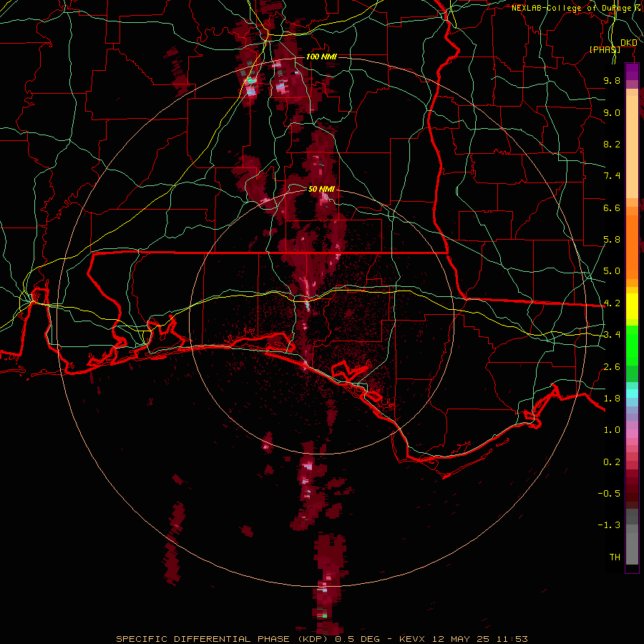The image size is (644, 644).
Task: Click the 9.0 value on color scale
Action: coord(612,112)
